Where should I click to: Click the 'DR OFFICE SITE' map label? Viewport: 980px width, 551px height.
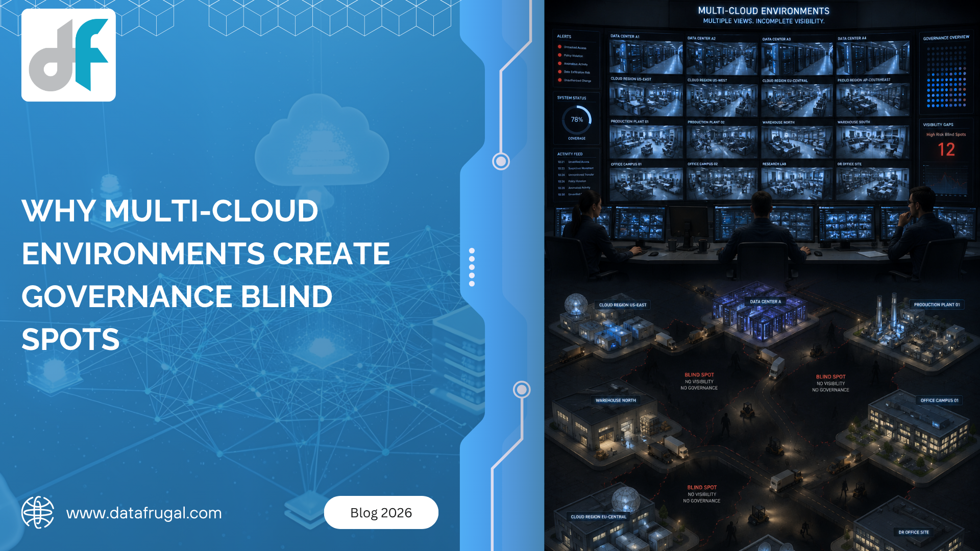914,532
